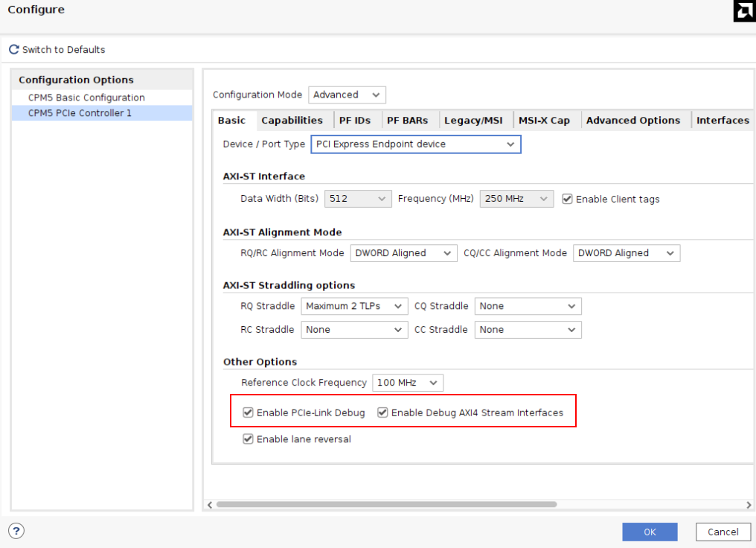This screenshot has width=756, height=548.
Task: Click the AMD logo in the corner
Action: (x=743, y=12)
